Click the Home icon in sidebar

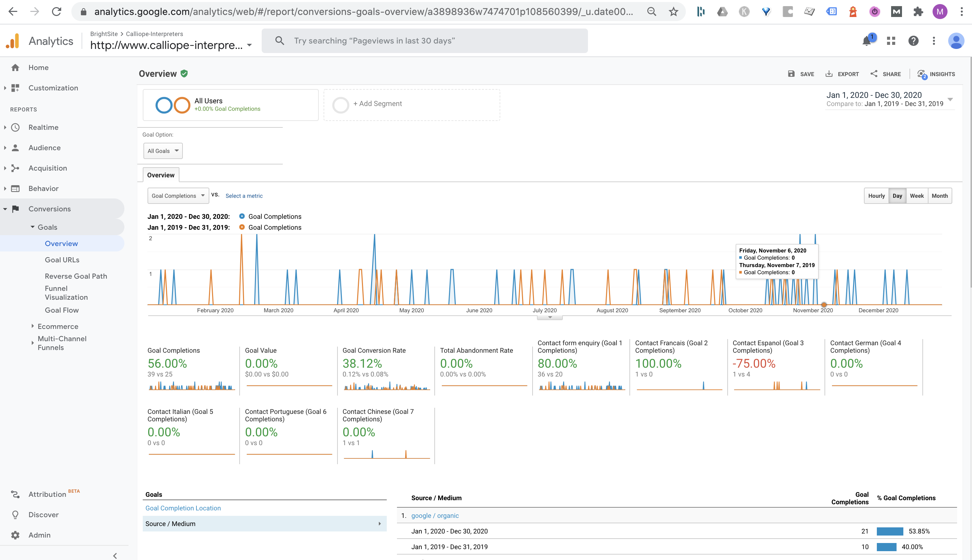[15, 68]
